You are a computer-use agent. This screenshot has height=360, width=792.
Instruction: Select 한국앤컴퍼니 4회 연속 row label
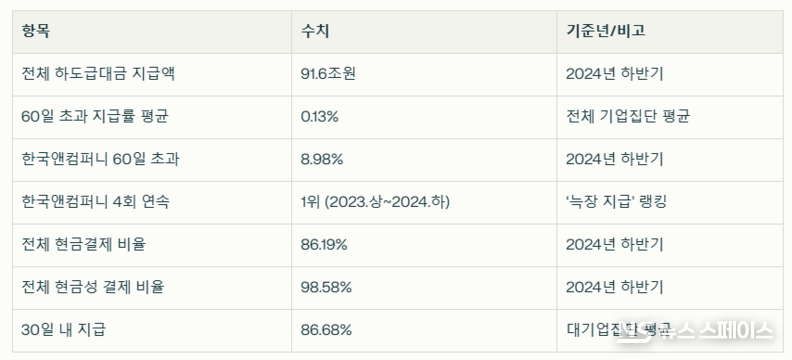pyautogui.click(x=95, y=202)
